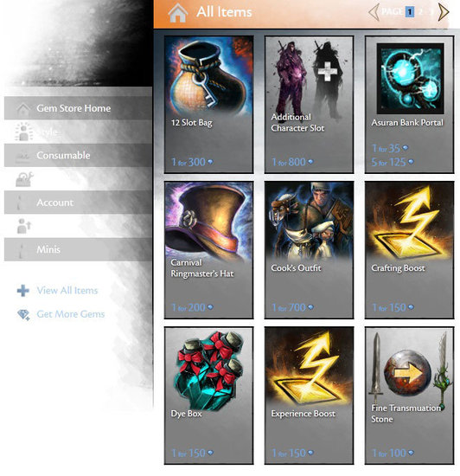Go to next page with right arrow
Image resolution: width=460 pixels, height=476 pixels.
click(x=444, y=12)
